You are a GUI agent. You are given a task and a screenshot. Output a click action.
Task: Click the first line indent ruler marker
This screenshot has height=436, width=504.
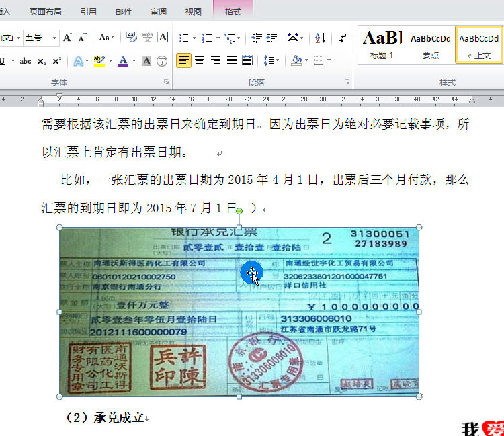tap(59, 97)
